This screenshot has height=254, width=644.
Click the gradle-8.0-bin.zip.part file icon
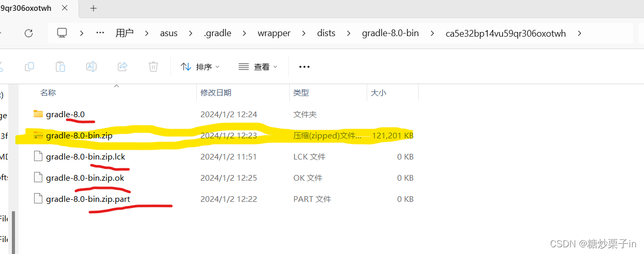[x=38, y=199]
